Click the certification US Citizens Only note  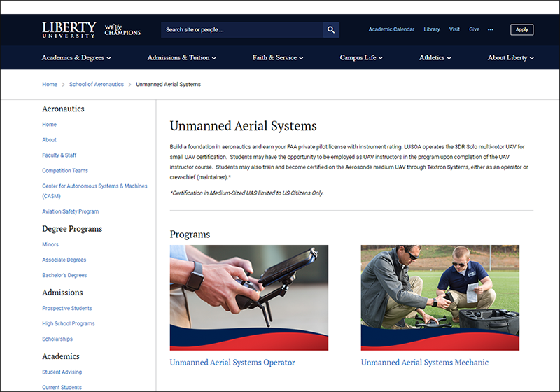(247, 193)
